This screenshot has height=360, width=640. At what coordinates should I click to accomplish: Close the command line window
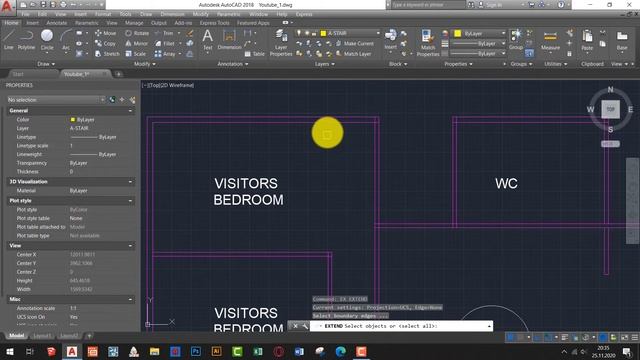coord(296,326)
